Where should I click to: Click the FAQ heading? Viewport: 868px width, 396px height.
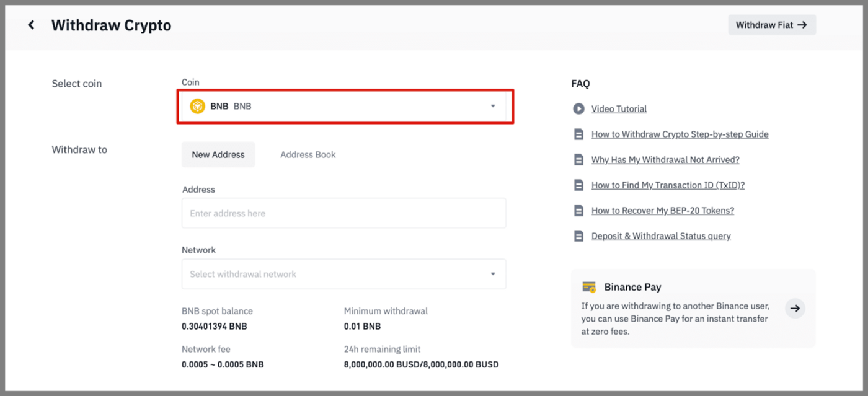[x=580, y=84]
